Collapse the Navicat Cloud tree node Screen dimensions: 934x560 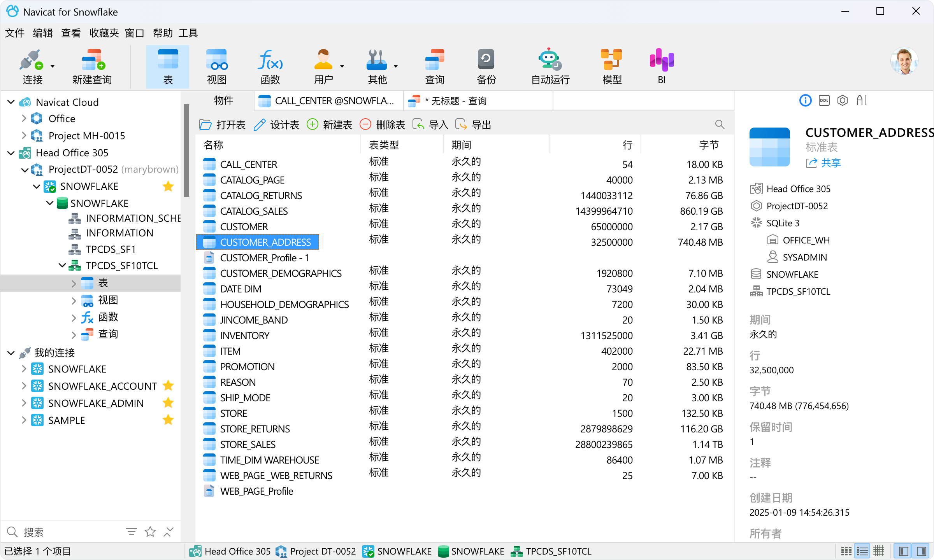point(11,102)
